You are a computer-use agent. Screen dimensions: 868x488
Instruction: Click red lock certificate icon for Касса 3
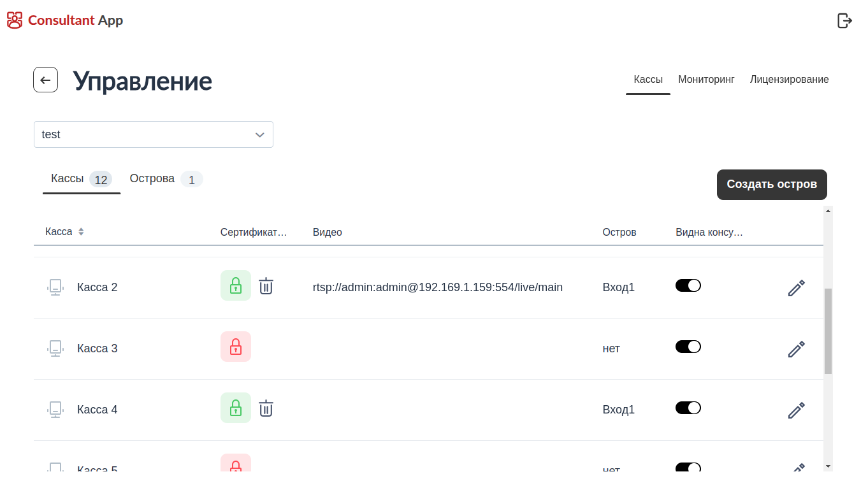[236, 347]
